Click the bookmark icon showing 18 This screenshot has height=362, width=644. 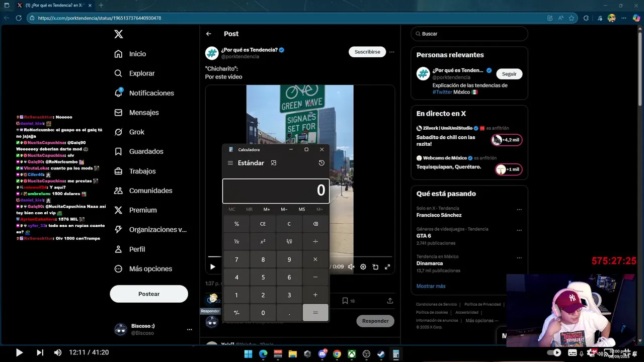coord(349,301)
